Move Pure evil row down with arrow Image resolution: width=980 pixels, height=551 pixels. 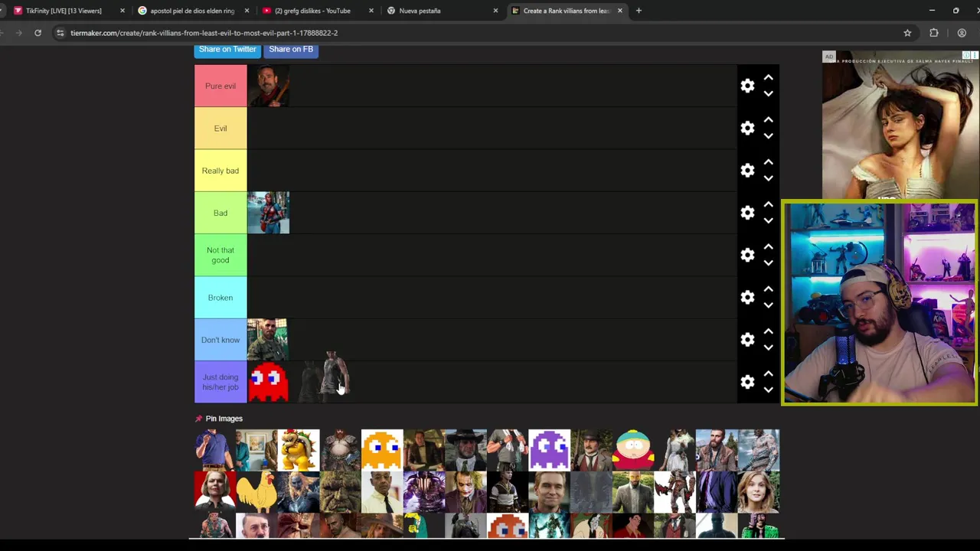769,94
